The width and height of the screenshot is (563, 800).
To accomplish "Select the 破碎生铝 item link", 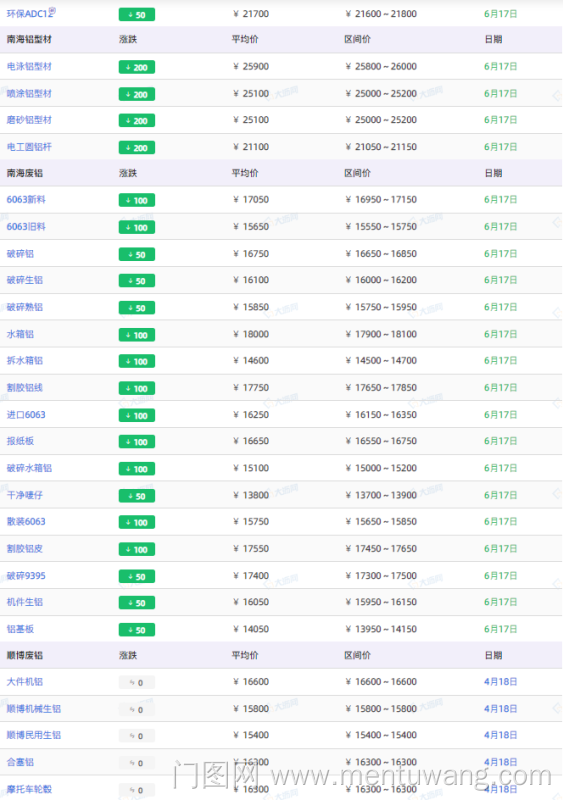I will pyautogui.click(x=25, y=280).
